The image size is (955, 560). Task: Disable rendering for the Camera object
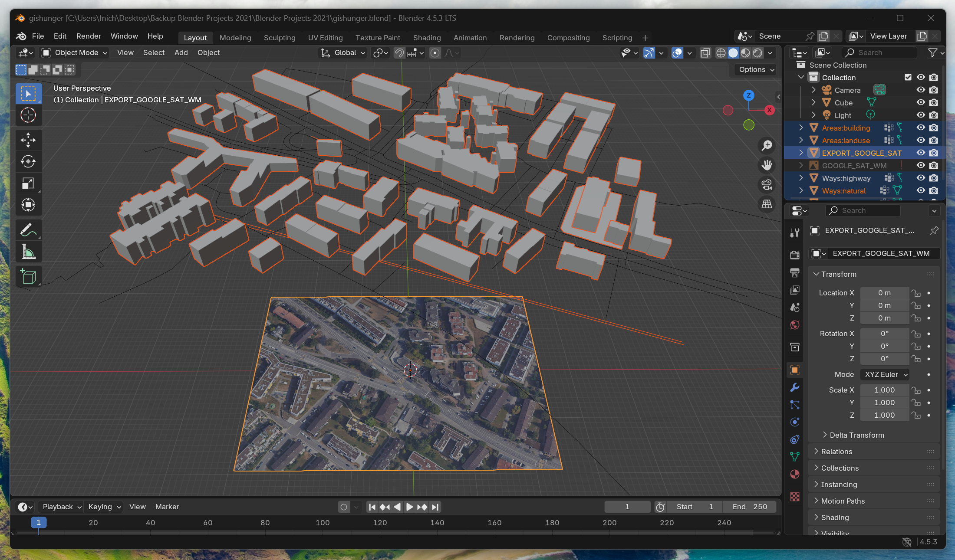coord(934,90)
